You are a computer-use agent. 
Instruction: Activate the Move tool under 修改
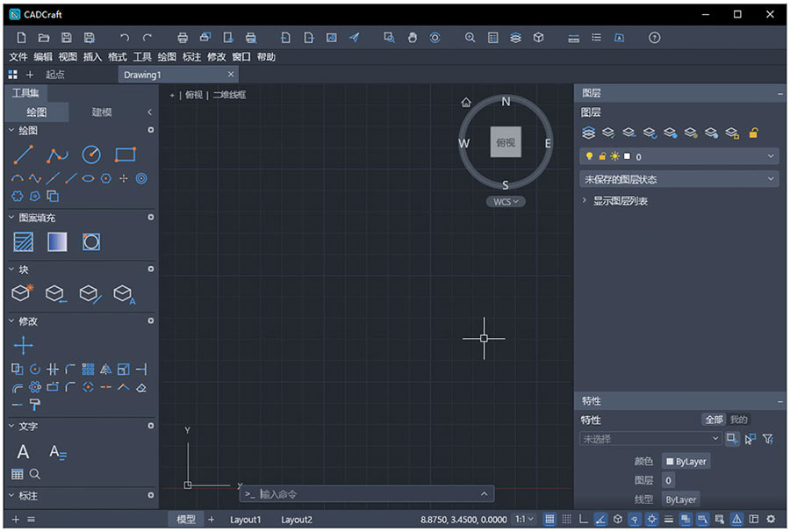pos(23,346)
